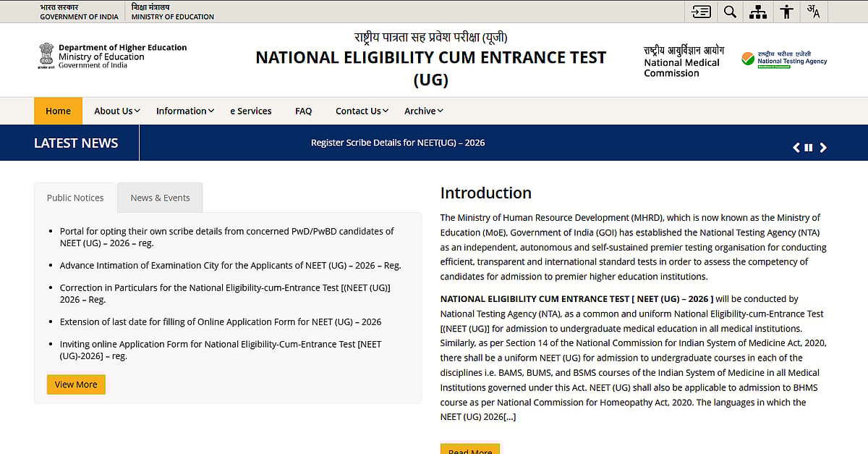Switch to the News & Events tab
Image resolution: width=868 pixels, height=454 pixels.
[x=160, y=198]
